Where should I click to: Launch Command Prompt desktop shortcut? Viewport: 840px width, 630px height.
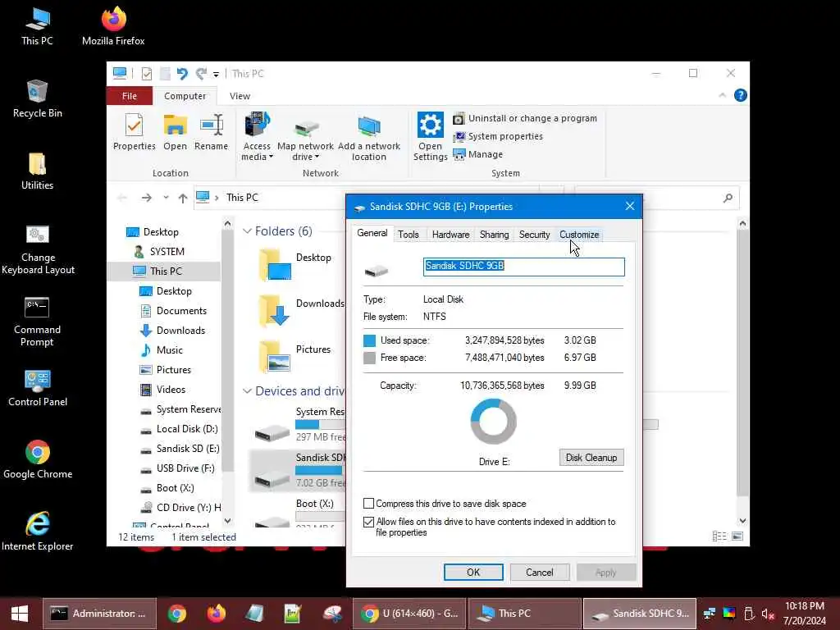(37, 322)
